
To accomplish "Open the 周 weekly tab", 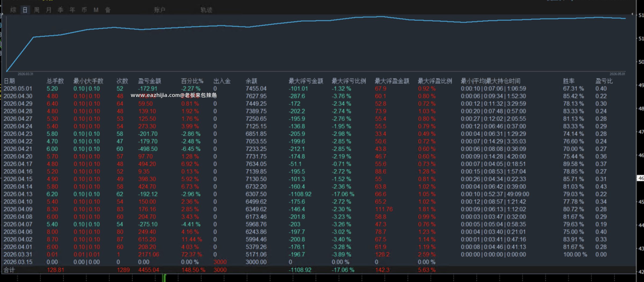I will [x=37, y=10].
